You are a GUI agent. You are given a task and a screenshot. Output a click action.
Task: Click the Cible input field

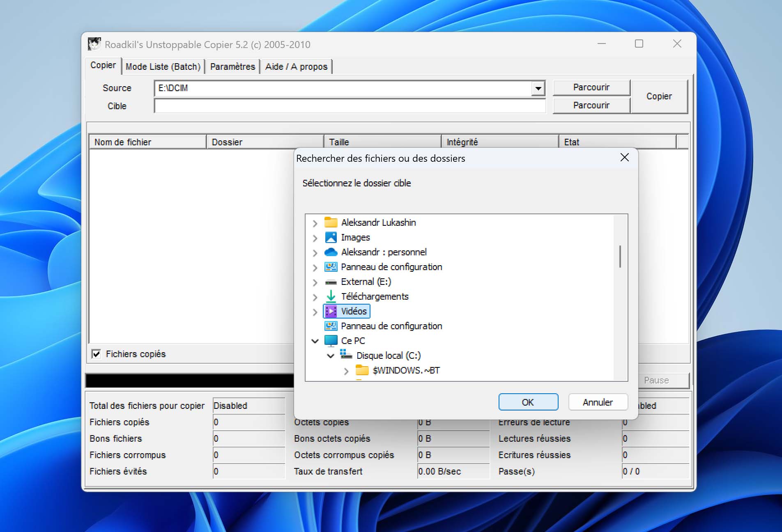[350, 106]
